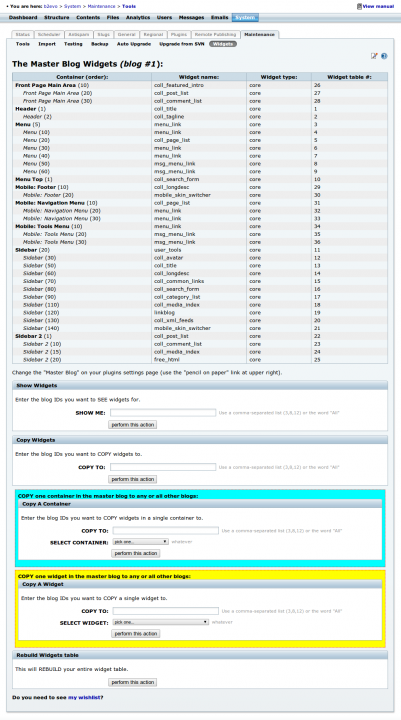This screenshot has height=720, width=401.
Task: Click the SHOW ME input field
Action: tap(163, 413)
